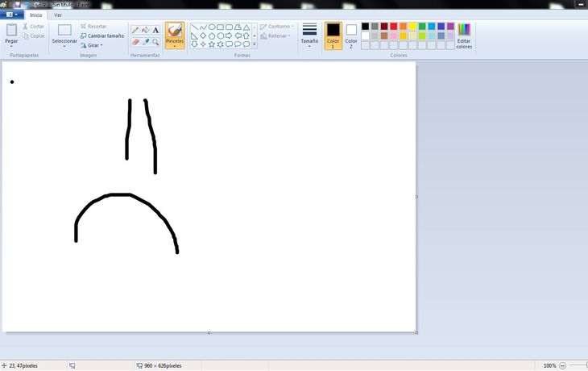Viewport: 588px width, 371px height.
Task: Choose the Oval shape
Action: (212, 27)
